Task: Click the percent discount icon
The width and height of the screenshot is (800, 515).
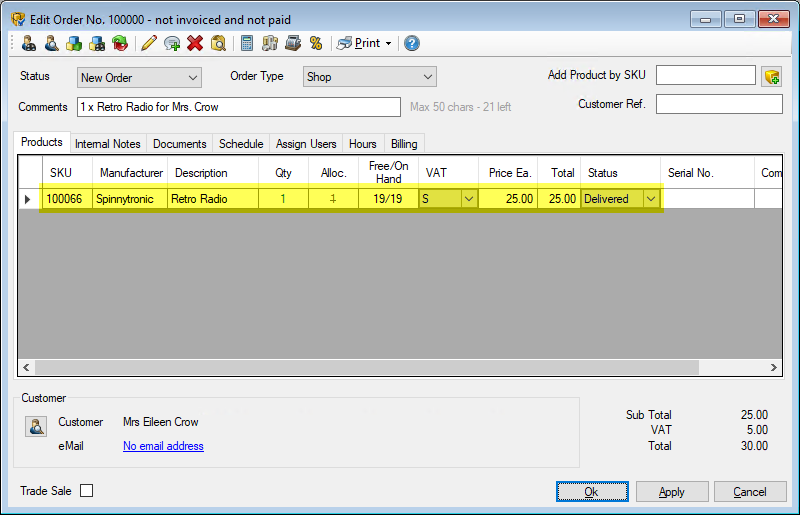Action: pos(316,43)
